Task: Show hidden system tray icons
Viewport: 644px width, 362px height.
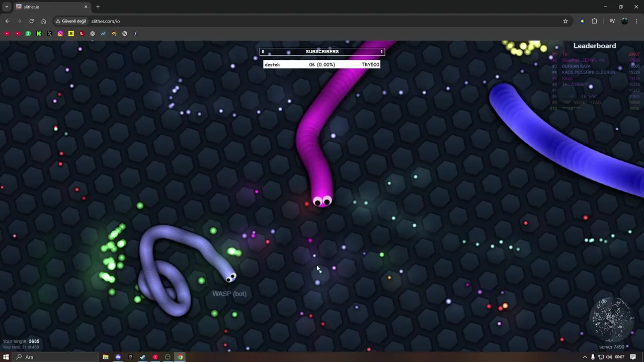Action: tap(585, 357)
